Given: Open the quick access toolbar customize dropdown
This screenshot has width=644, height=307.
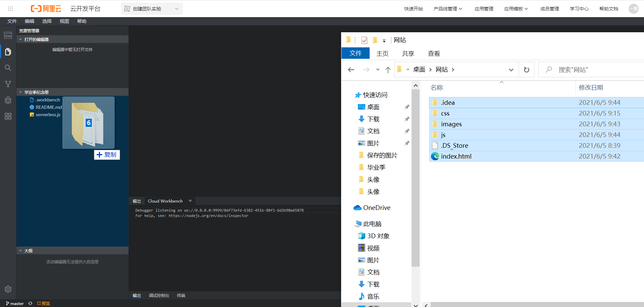Looking at the screenshot, I should point(384,41).
